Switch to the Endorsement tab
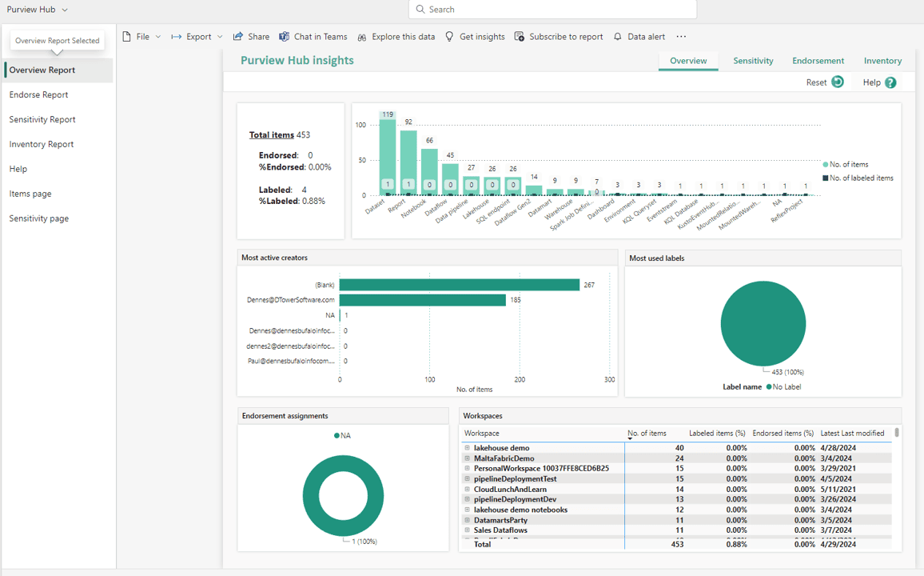Screen dimensions: 924x576 coord(818,61)
